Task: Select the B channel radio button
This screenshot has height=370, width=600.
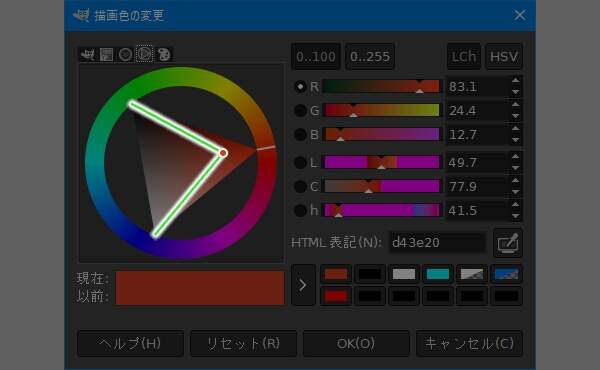Action: [300, 134]
